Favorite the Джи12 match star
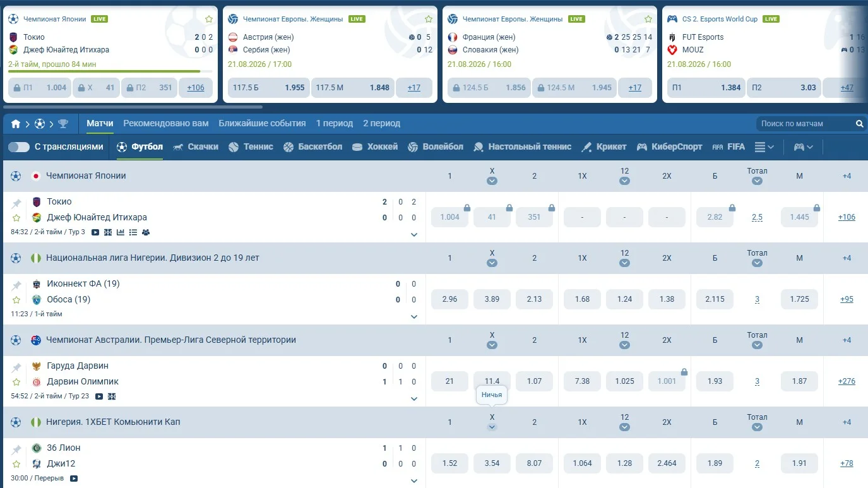The width and height of the screenshot is (868, 488). [x=16, y=464]
